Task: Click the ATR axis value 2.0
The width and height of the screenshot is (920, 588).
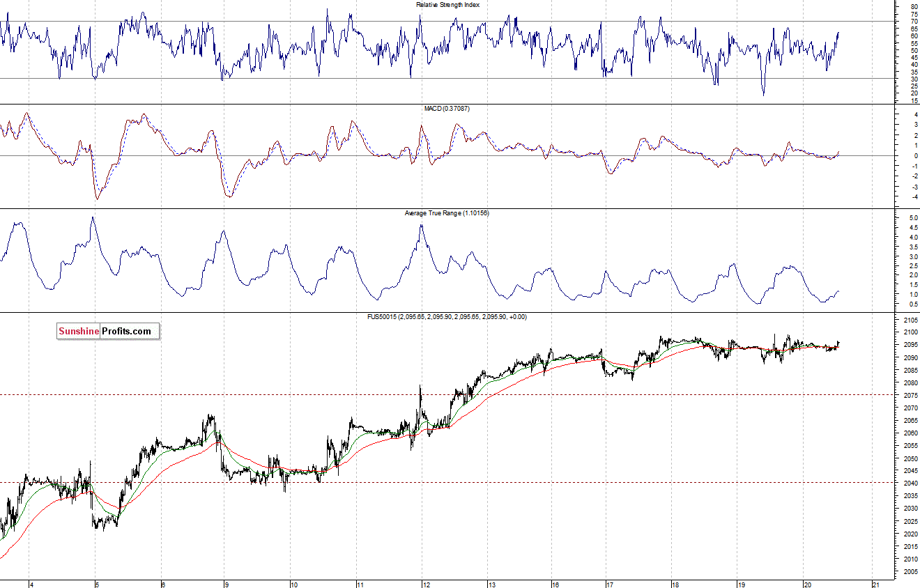Action: 912,275
